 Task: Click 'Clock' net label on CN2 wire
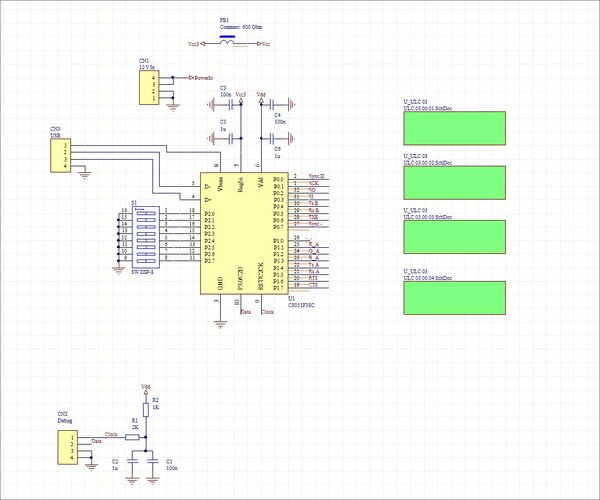click(x=111, y=435)
